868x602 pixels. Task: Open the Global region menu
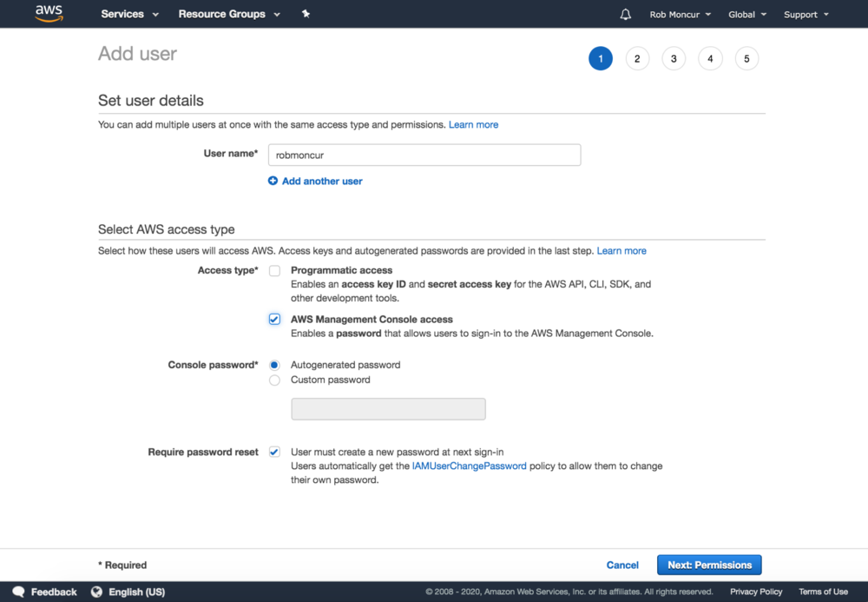(746, 15)
